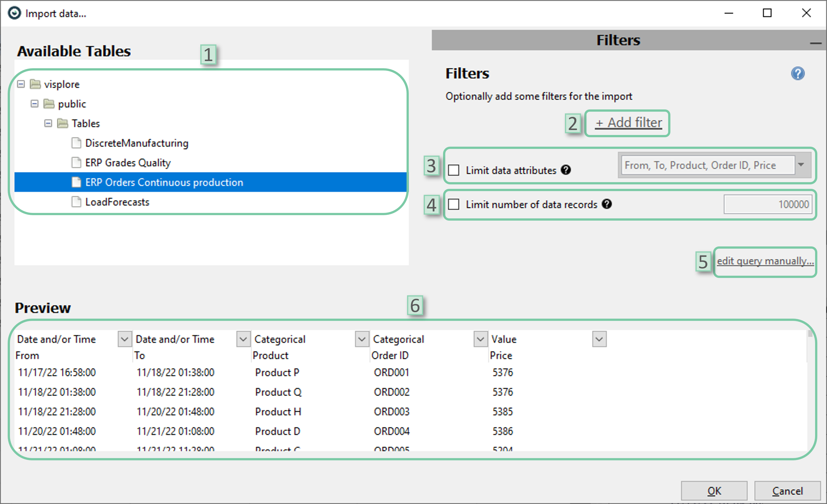Open type dropdown for From column
Screen dimensions: 827x504
(125, 339)
